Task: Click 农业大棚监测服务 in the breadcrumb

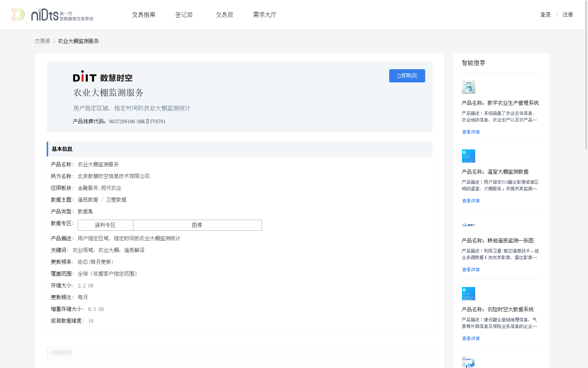Action: pyautogui.click(x=78, y=41)
